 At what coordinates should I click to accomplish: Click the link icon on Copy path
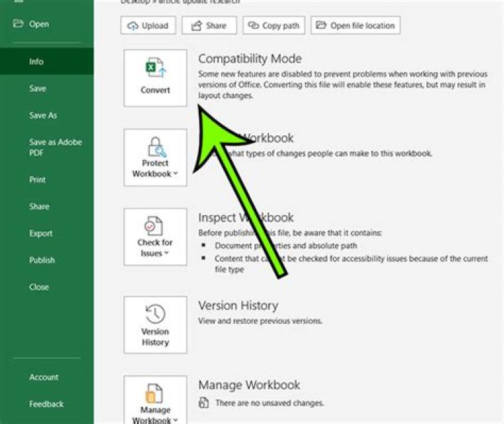click(x=253, y=25)
